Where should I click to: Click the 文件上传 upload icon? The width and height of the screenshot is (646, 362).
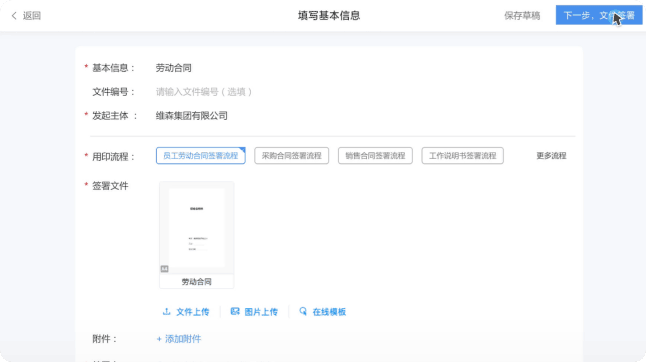pos(166,312)
